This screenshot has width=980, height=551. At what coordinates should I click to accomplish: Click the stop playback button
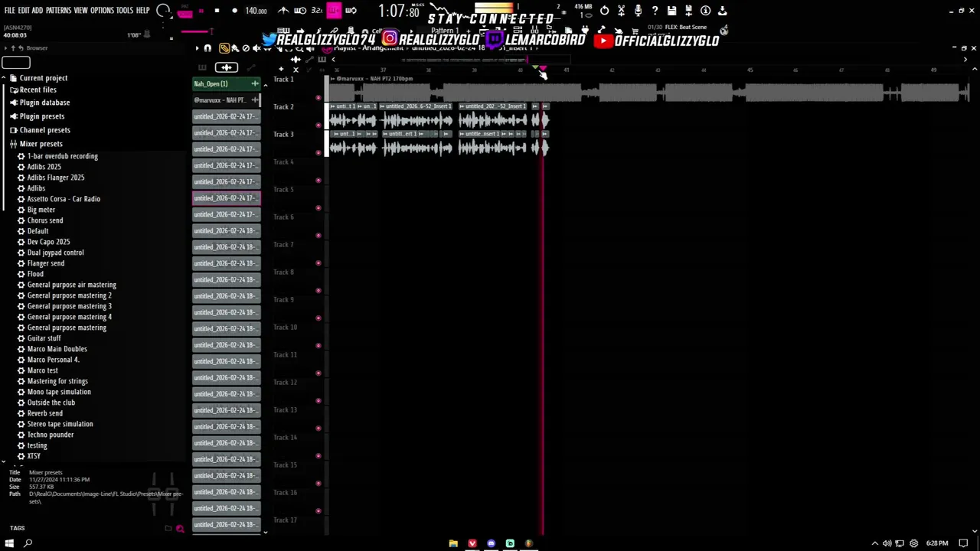[x=217, y=11]
